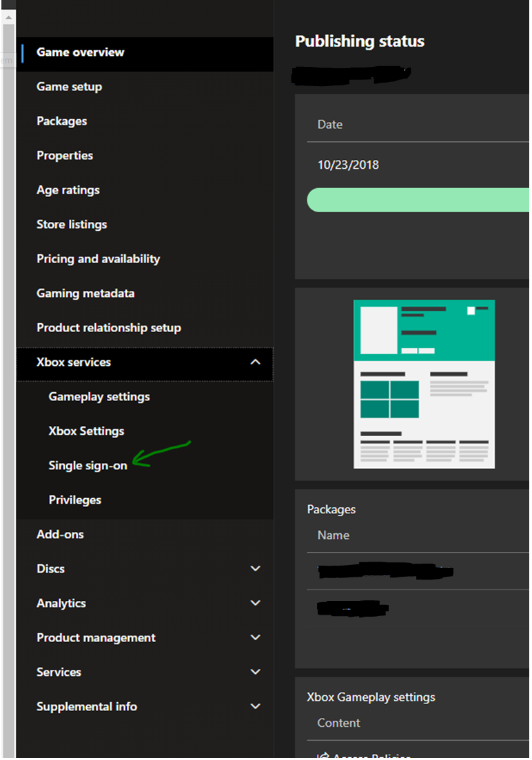Expand the Product management chevron

click(255, 638)
